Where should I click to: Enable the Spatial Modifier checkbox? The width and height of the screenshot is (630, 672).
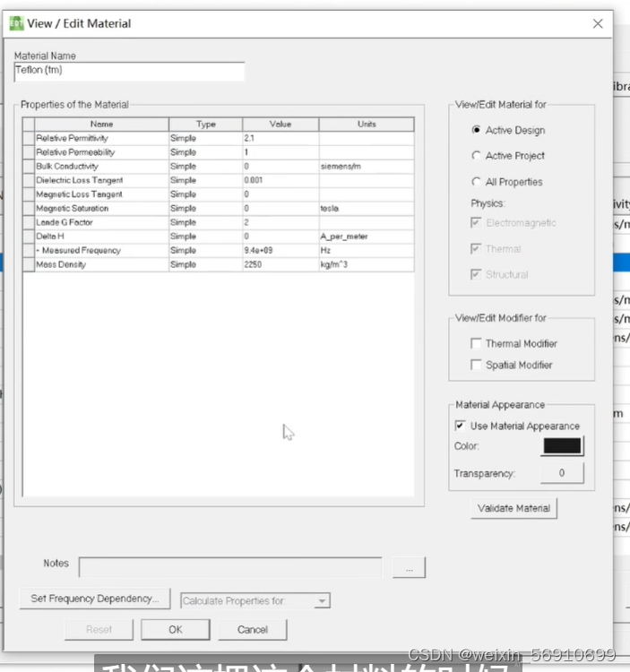tap(476, 365)
